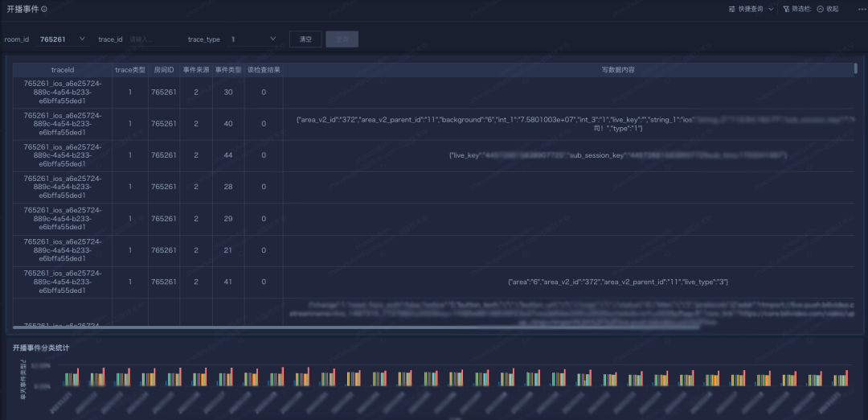Image resolution: width=868 pixels, height=420 pixels.
Task: Click the 读检查结果 column header
Action: pyautogui.click(x=264, y=70)
